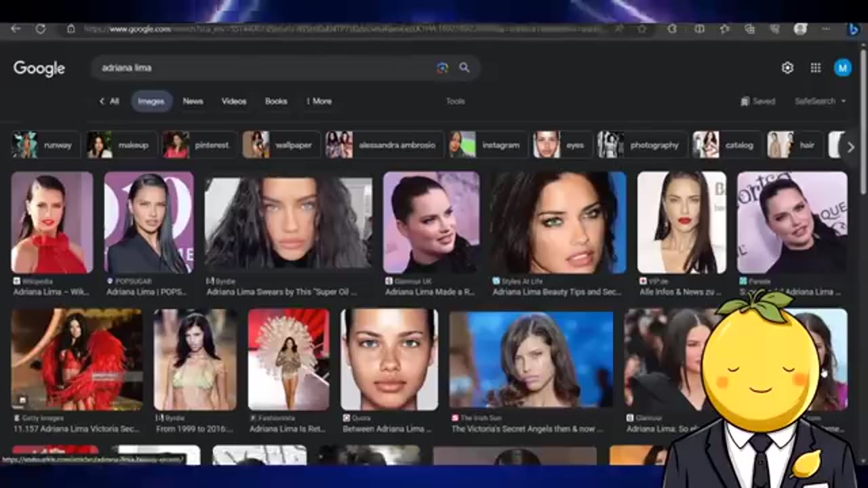The image size is (868, 488).
Task: Open The Irish Sun image thumbnail
Action: click(x=531, y=359)
